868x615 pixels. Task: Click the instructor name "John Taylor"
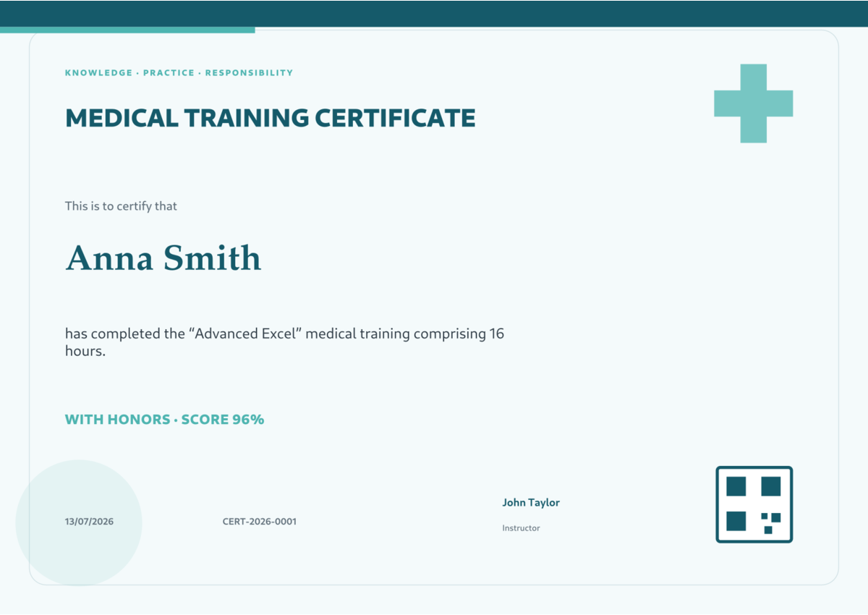pos(531,503)
